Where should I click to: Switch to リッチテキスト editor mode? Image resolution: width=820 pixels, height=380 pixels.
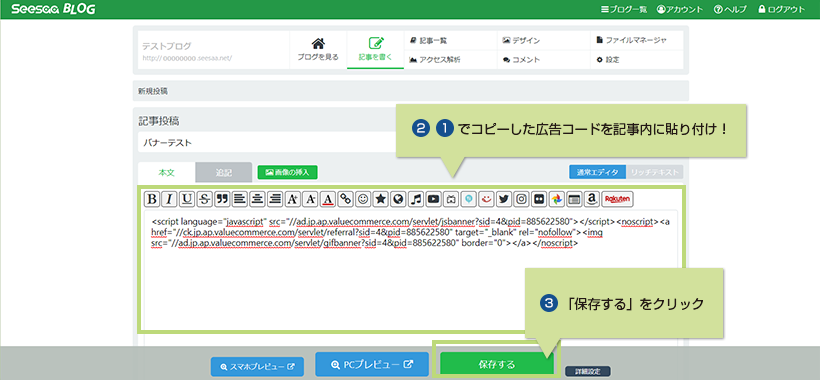(x=654, y=172)
